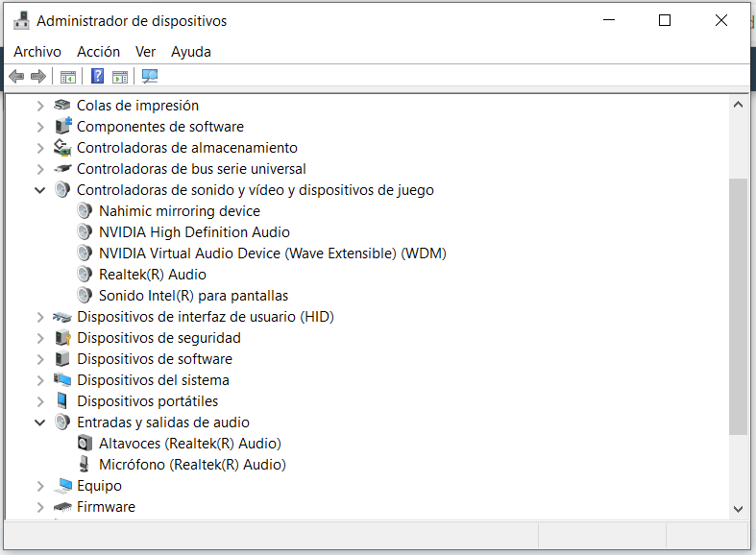Click the show/hide console tree toolbar icon

[x=68, y=77]
